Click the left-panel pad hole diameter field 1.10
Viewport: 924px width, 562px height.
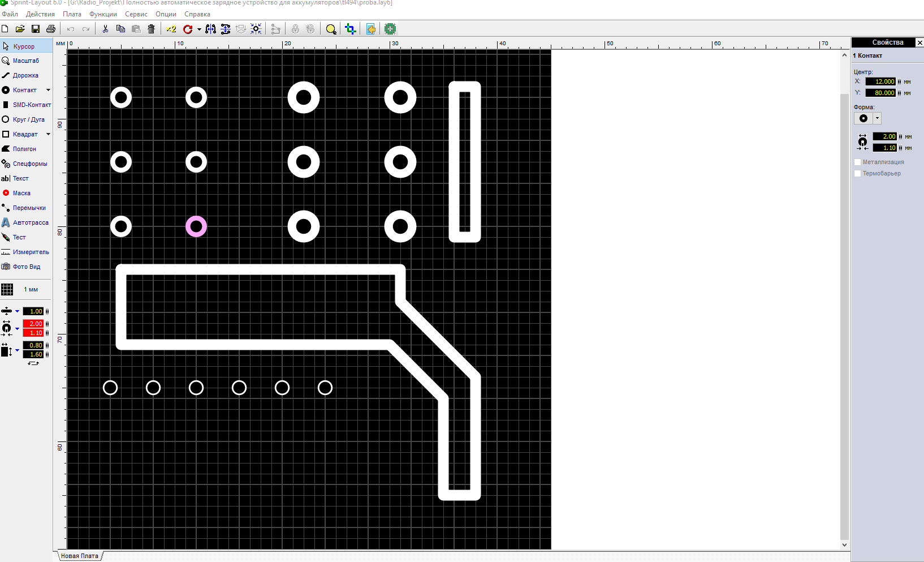coord(33,333)
